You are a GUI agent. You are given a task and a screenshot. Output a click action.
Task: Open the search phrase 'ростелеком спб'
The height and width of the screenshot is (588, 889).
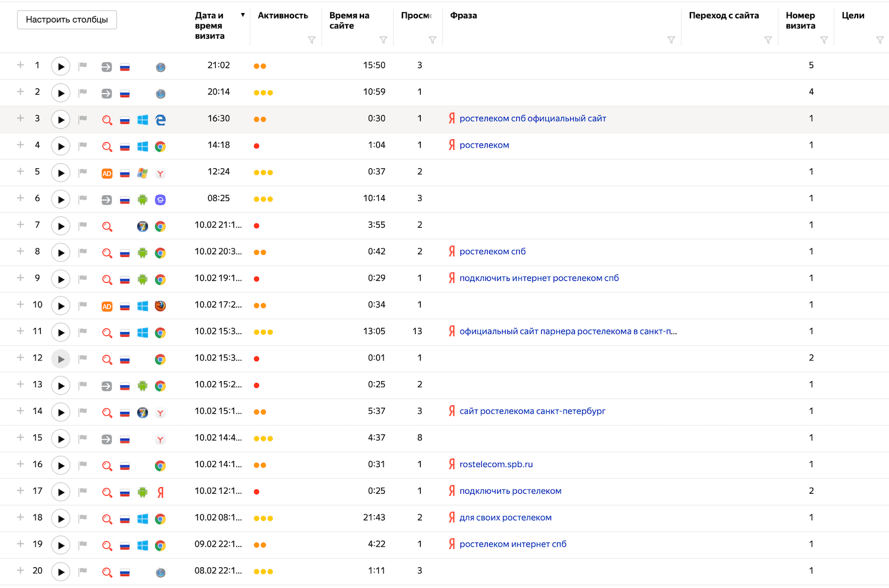click(493, 251)
